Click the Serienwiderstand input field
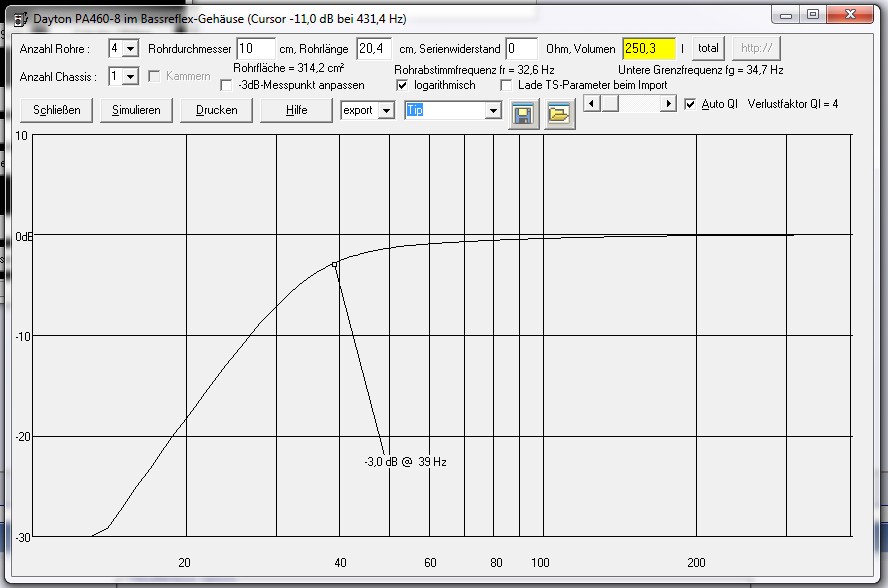Image resolution: width=888 pixels, height=588 pixels. pos(521,49)
